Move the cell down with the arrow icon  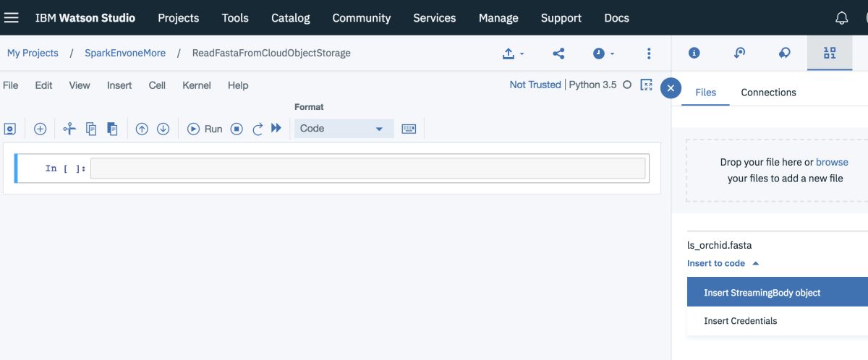163,129
